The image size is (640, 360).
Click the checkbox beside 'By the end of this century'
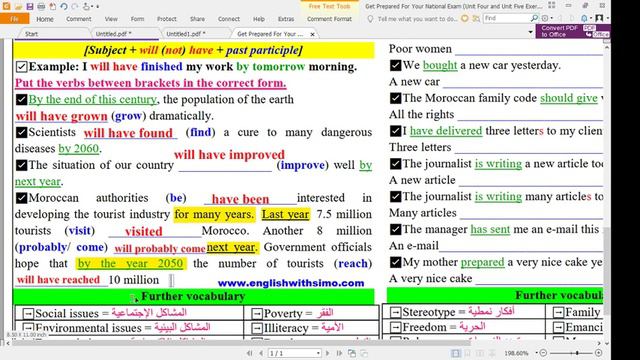(21, 100)
